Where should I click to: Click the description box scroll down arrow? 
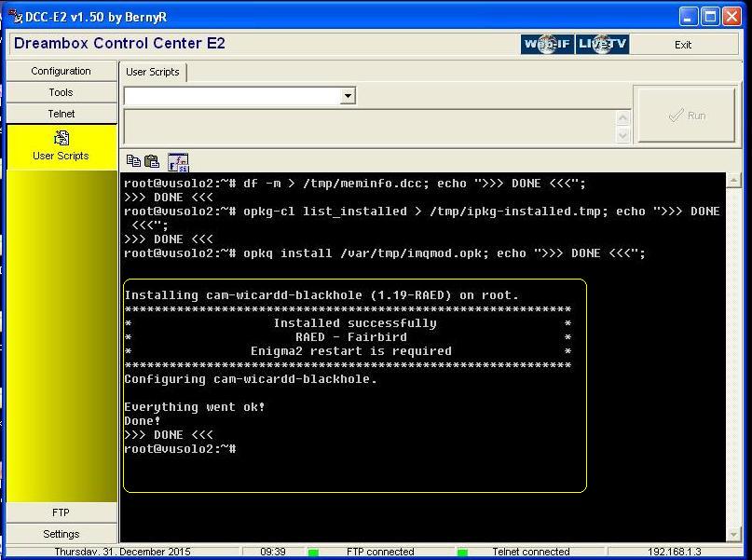pyautogui.click(x=622, y=136)
